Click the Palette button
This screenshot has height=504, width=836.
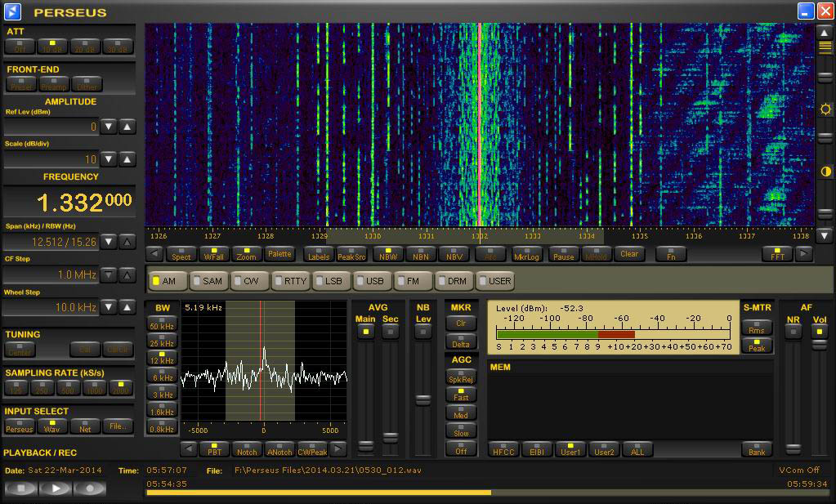[279, 254]
